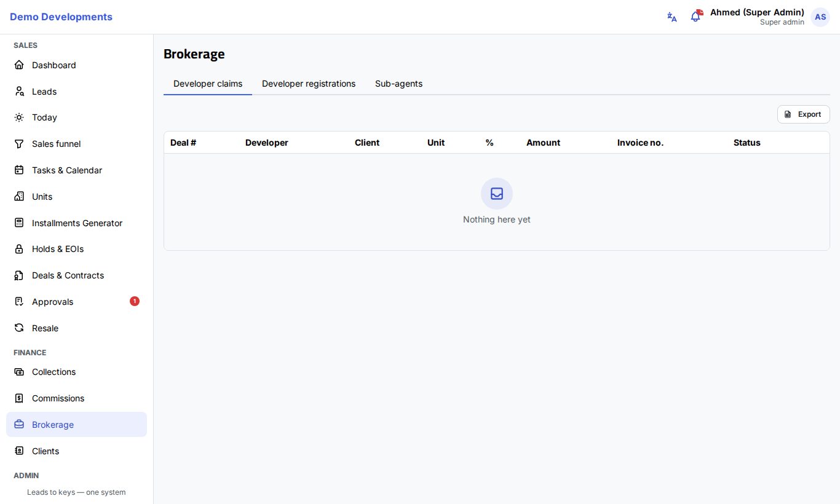Click the AS user avatar

[820, 17]
